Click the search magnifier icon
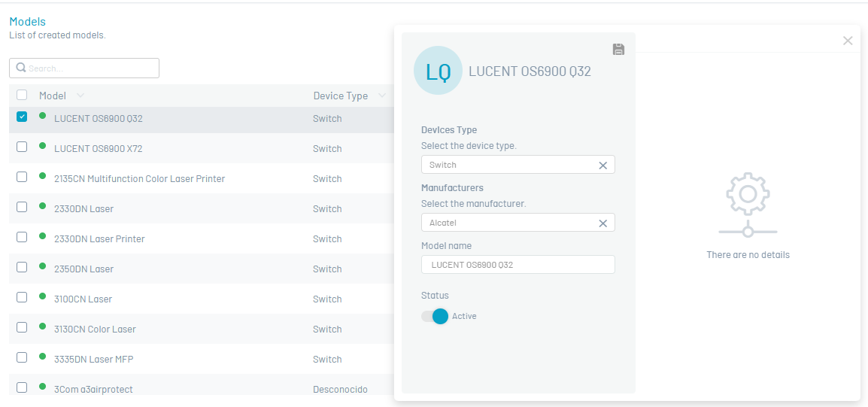Screen dimensions: 868x407 [21, 68]
